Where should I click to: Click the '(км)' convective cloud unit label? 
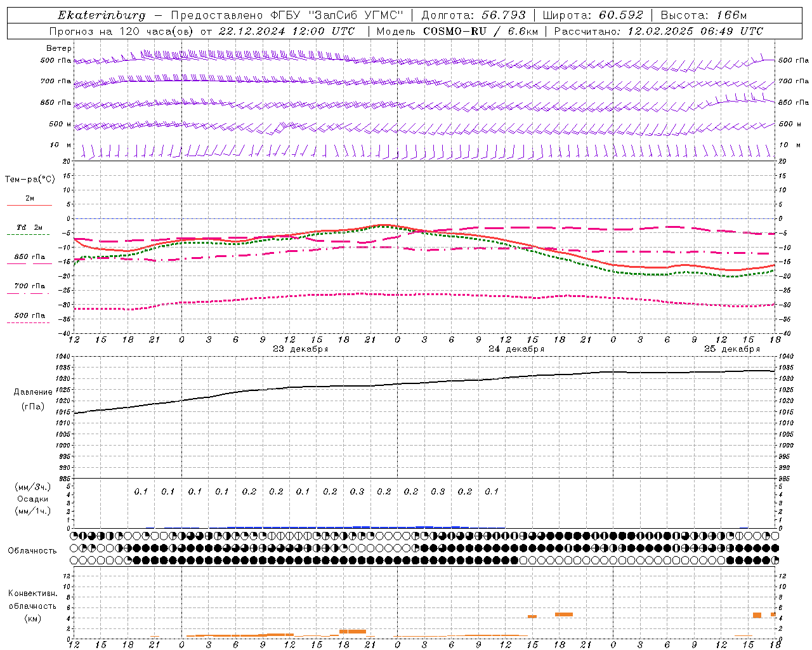(x=33, y=618)
